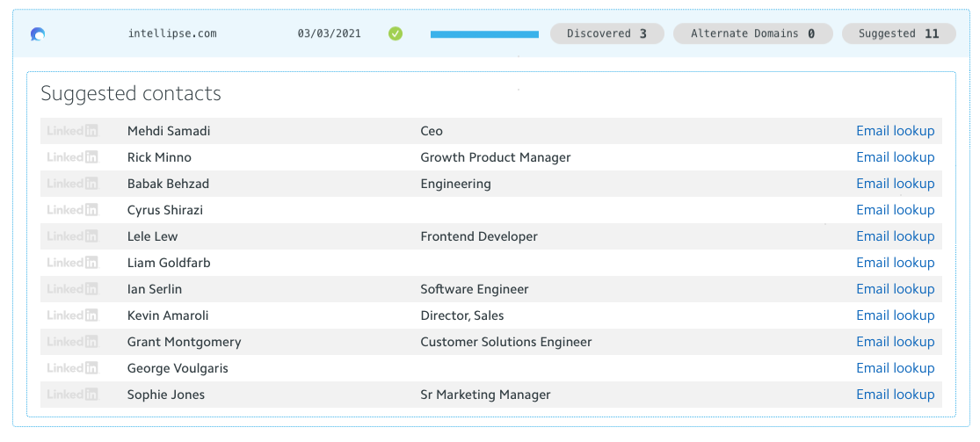
Task: Open LinkedIn icon for Lele Lew
Action: click(x=72, y=236)
